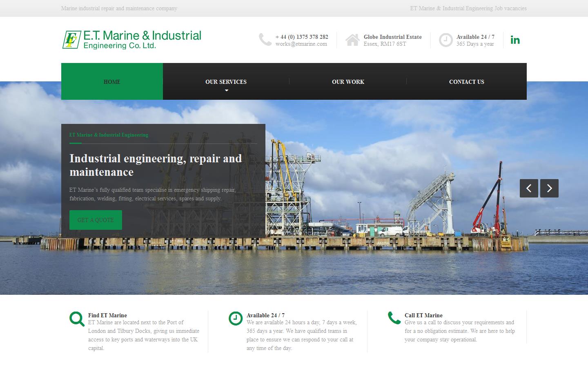This screenshot has width=588, height=368.
Task: Click the slide description about fully qualified team
Action: point(153,194)
